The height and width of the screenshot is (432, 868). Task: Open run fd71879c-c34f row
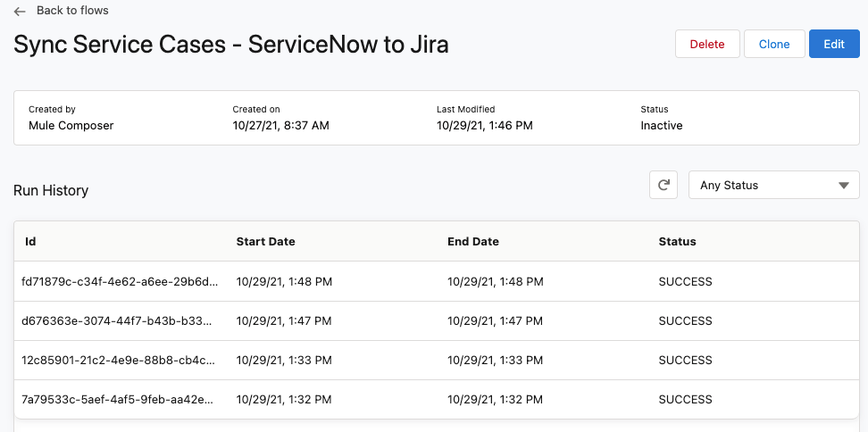(120, 281)
